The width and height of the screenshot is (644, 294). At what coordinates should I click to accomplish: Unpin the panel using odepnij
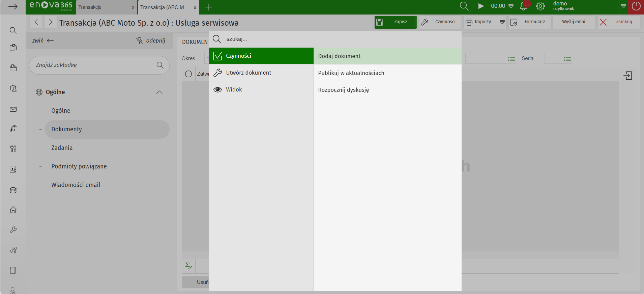click(151, 41)
